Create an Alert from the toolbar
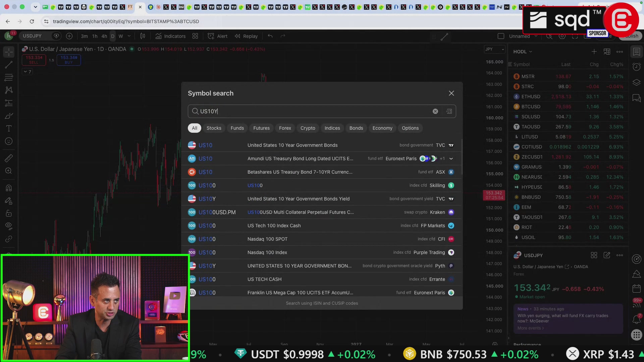Screen dimensions: 644x362 click(218, 36)
